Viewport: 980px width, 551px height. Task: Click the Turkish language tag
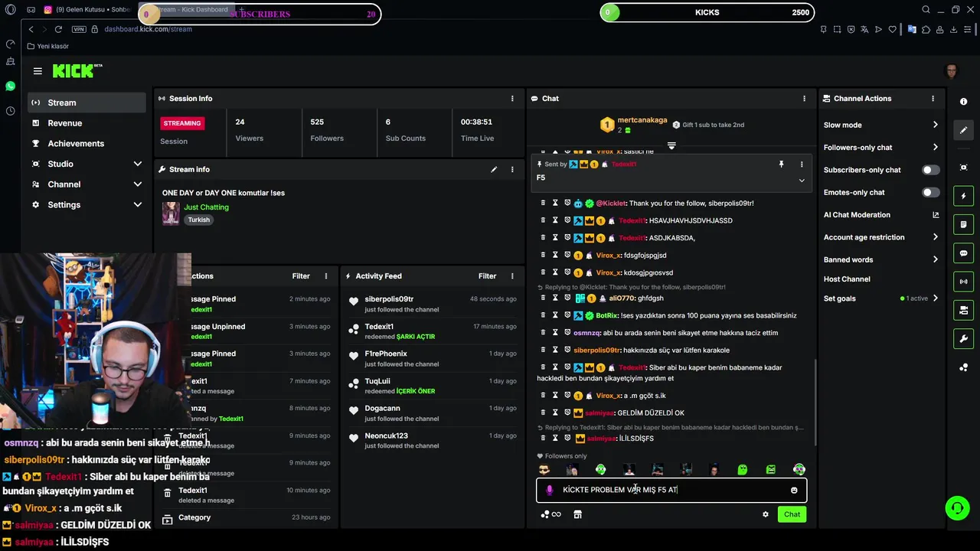tap(199, 220)
